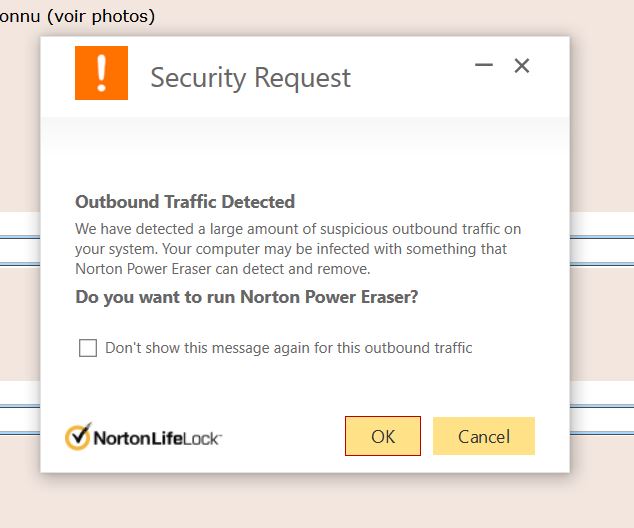634x528 pixels.
Task: Tick the "Don't show this message again" checkbox
Action: [88, 348]
